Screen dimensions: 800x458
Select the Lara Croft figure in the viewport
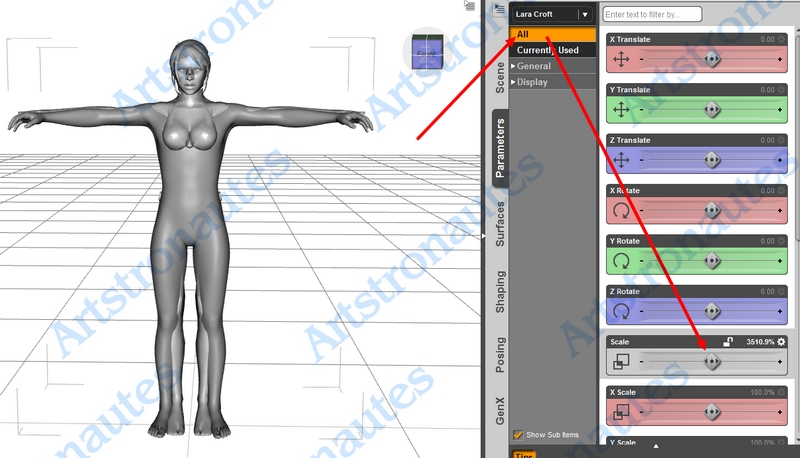[x=190, y=240]
